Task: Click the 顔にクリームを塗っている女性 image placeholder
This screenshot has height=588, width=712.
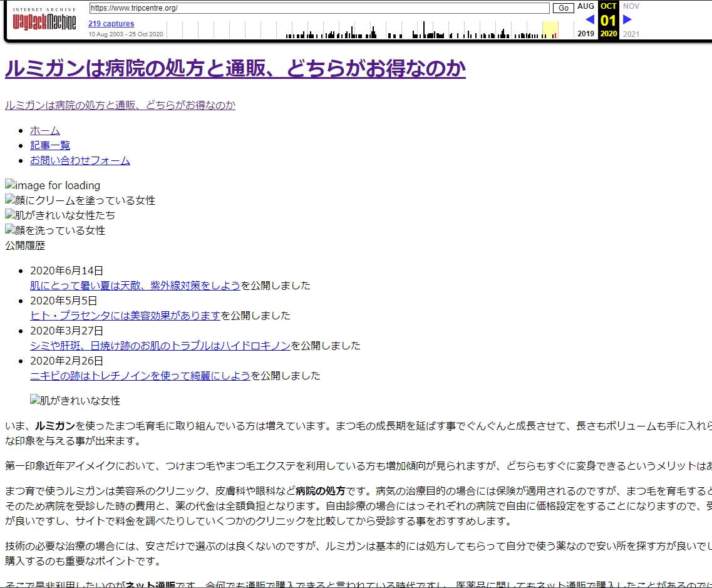Action: (x=80, y=200)
